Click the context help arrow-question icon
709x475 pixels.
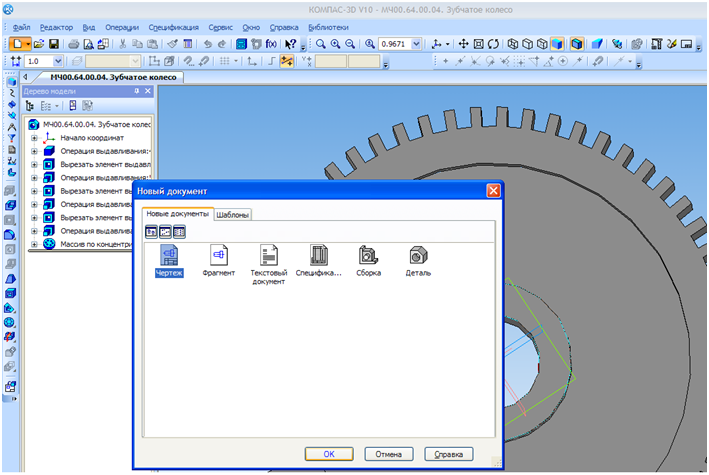pos(290,44)
